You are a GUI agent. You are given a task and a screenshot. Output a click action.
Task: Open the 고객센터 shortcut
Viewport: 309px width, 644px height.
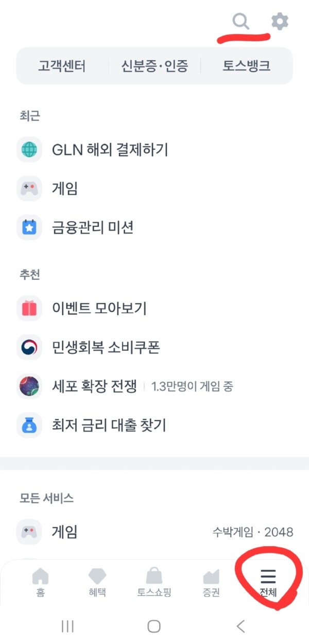click(x=62, y=66)
